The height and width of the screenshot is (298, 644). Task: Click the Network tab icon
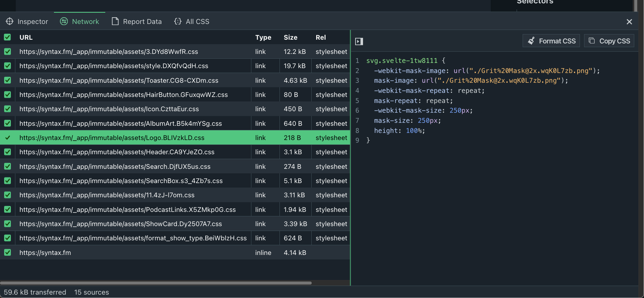tap(64, 21)
